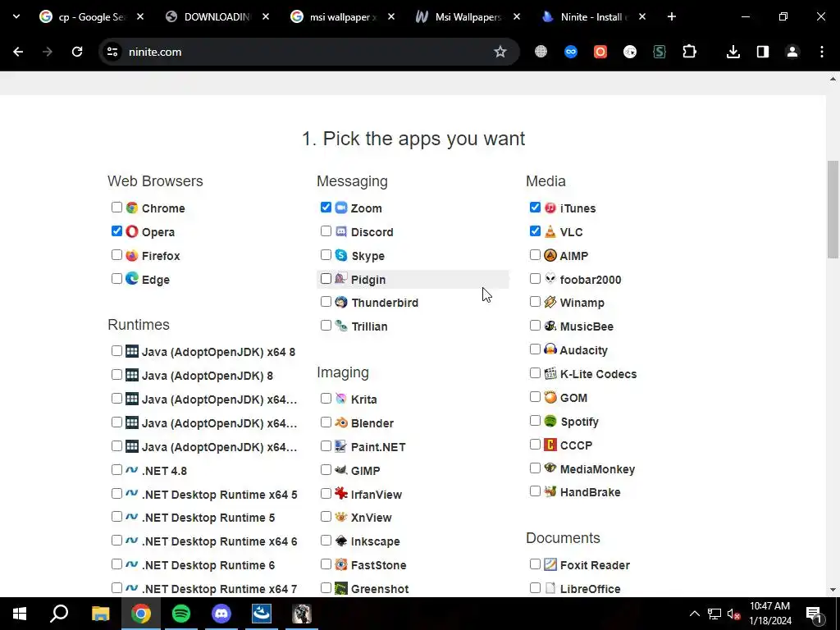The width and height of the screenshot is (840, 630).
Task: Check the Pidgin checkbox
Action: [x=326, y=279]
